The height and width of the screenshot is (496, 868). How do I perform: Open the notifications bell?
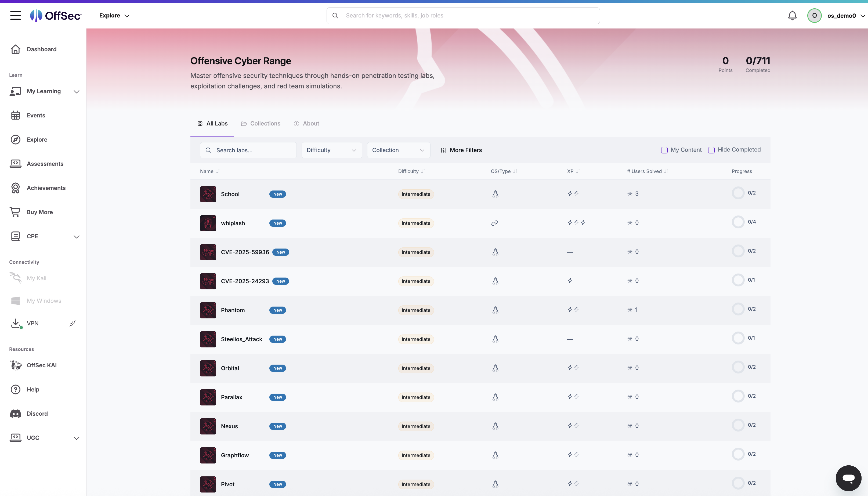click(x=793, y=16)
